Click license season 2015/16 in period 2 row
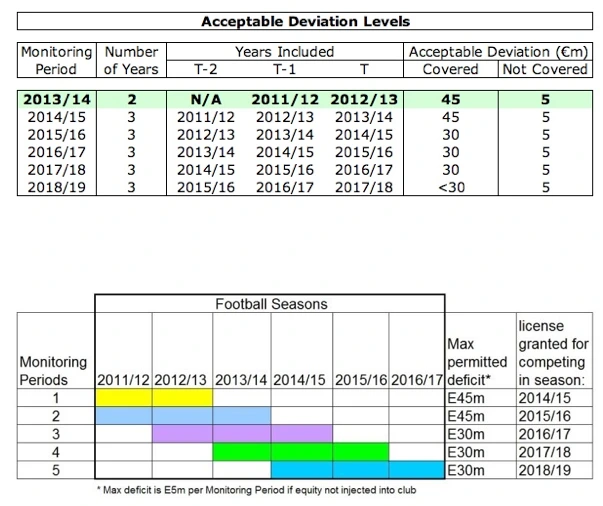 pyautogui.click(x=545, y=416)
